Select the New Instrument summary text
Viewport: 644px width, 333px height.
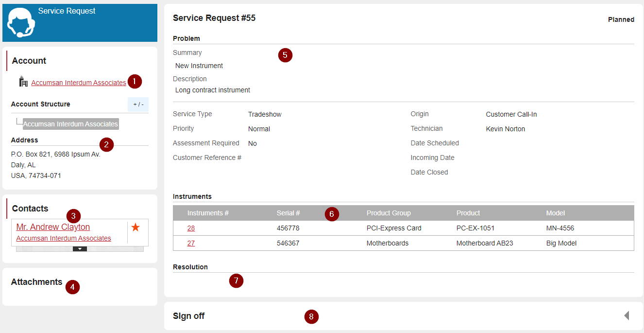tap(199, 66)
